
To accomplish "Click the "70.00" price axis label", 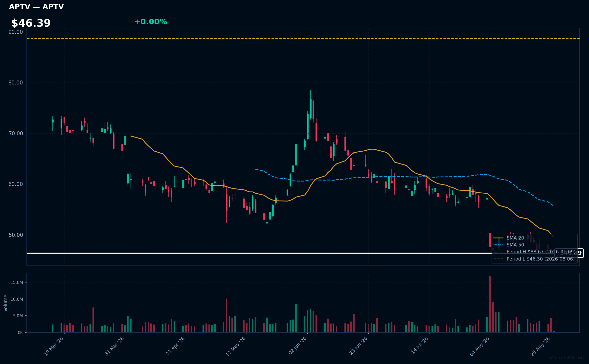I will pos(16,133).
